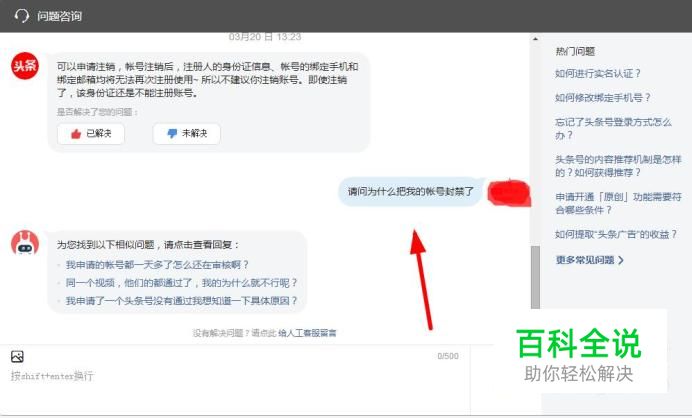Open 如何提取头条广告的收益 question

616,234
